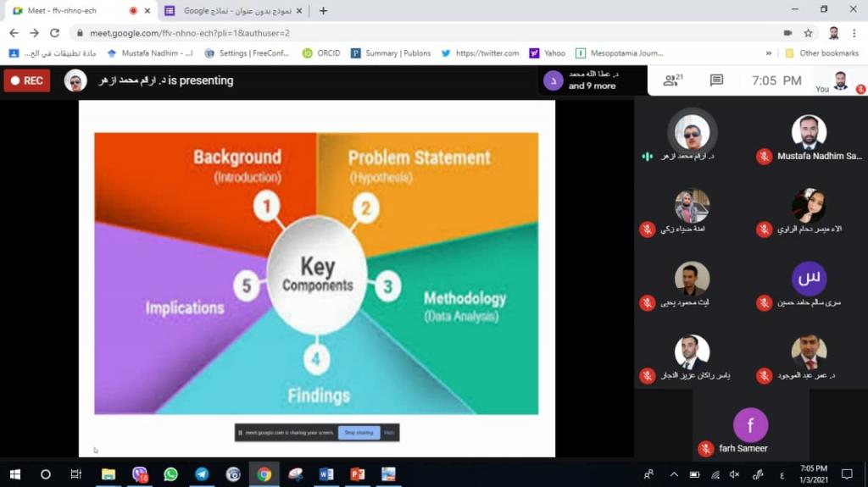The height and width of the screenshot is (487, 868).
Task: Click the Stop sharing button
Action: coord(359,433)
